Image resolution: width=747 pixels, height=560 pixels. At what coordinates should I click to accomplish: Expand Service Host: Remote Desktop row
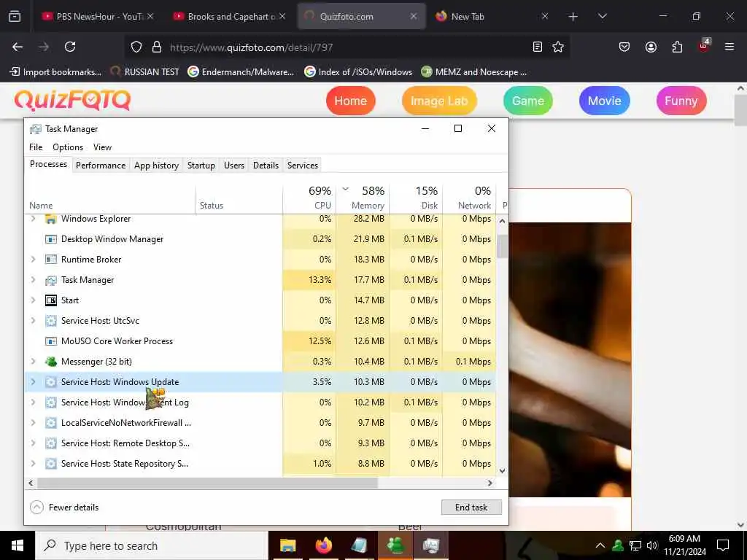coord(33,443)
